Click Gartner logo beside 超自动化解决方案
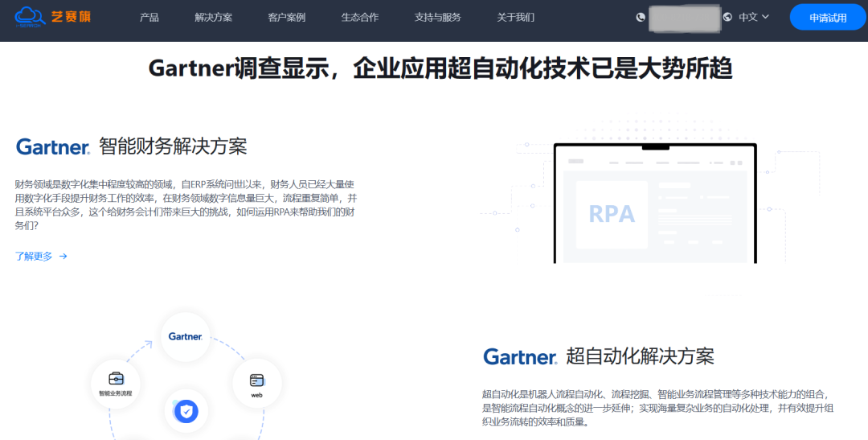Screen dimensions: 868x440 (520, 356)
